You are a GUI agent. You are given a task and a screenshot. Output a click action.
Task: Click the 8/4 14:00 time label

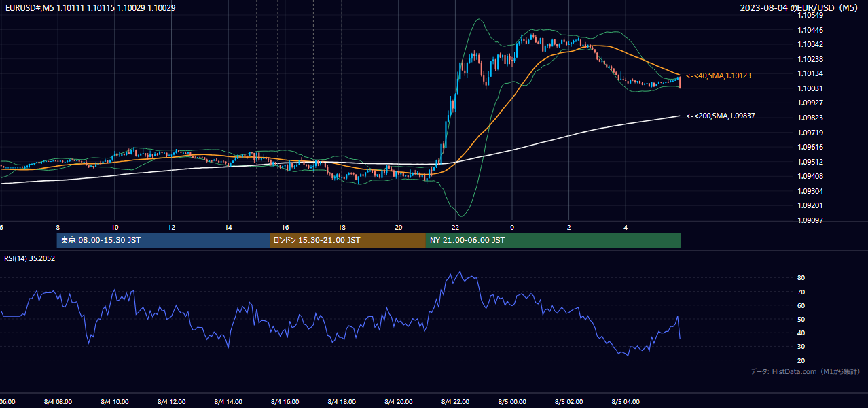(x=228, y=401)
